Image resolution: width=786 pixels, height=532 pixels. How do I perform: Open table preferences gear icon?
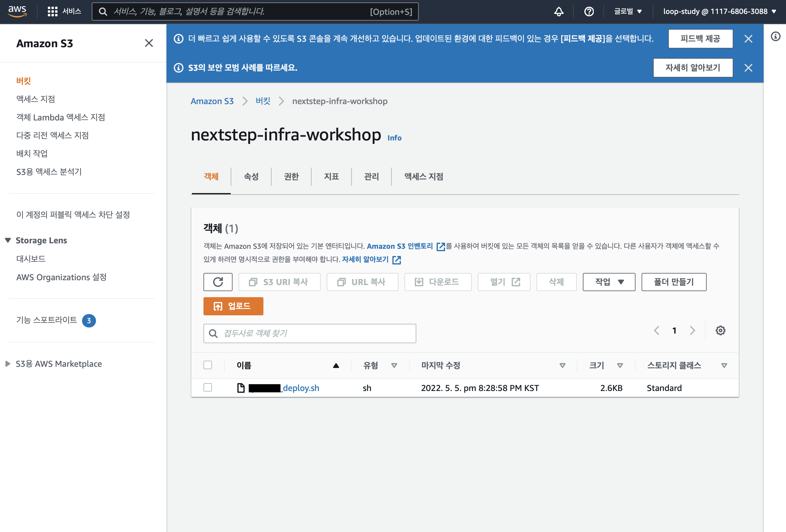tap(720, 330)
